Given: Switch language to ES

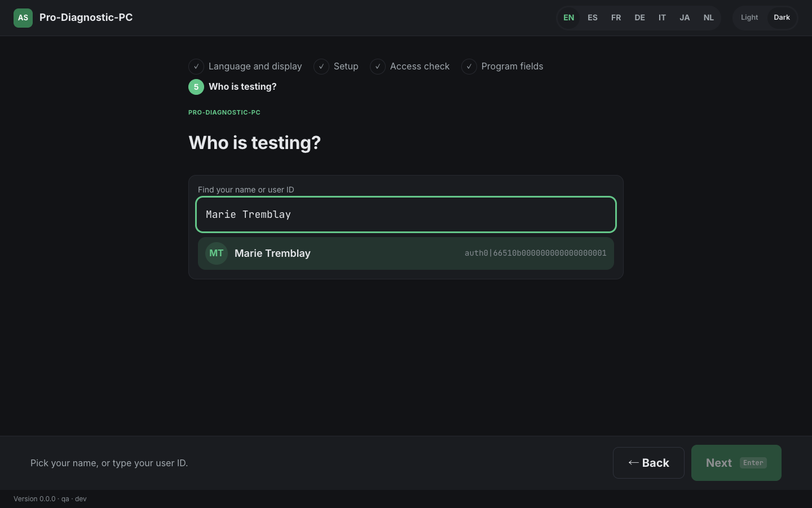Looking at the screenshot, I should [593, 18].
